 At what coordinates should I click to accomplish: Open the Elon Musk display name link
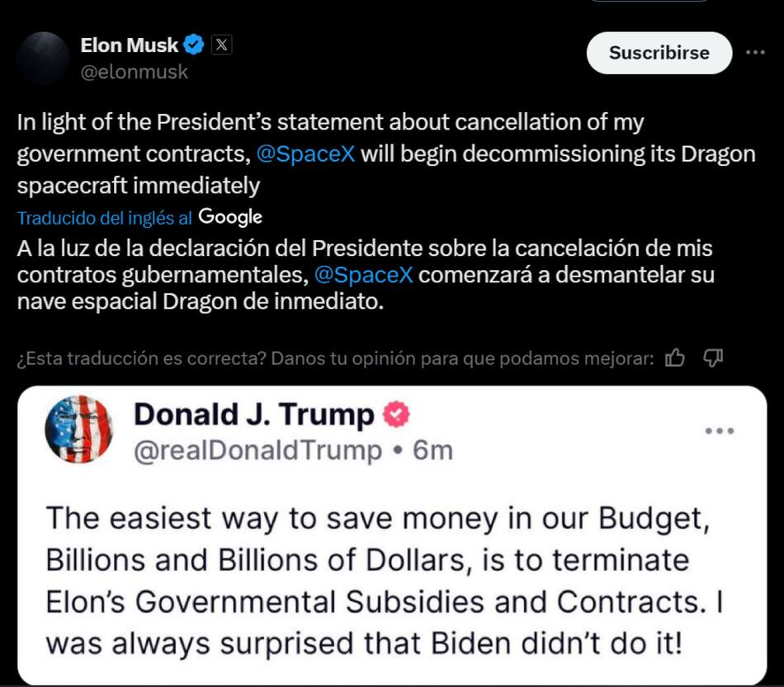(x=130, y=45)
